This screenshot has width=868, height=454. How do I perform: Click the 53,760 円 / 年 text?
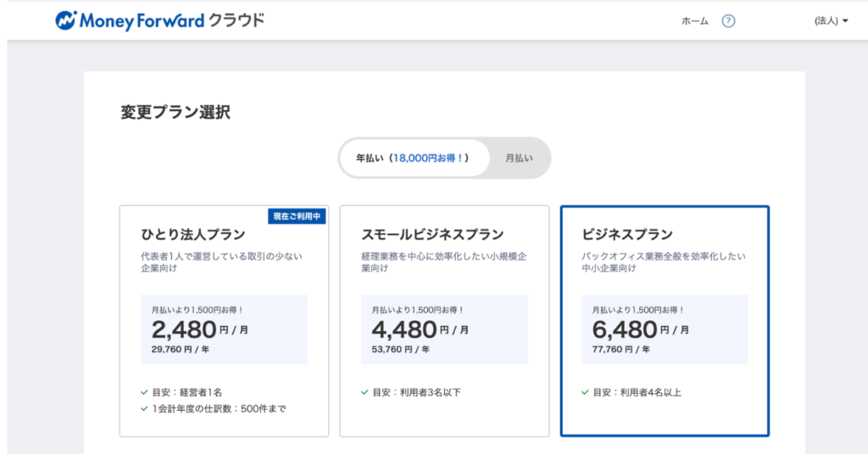point(400,350)
